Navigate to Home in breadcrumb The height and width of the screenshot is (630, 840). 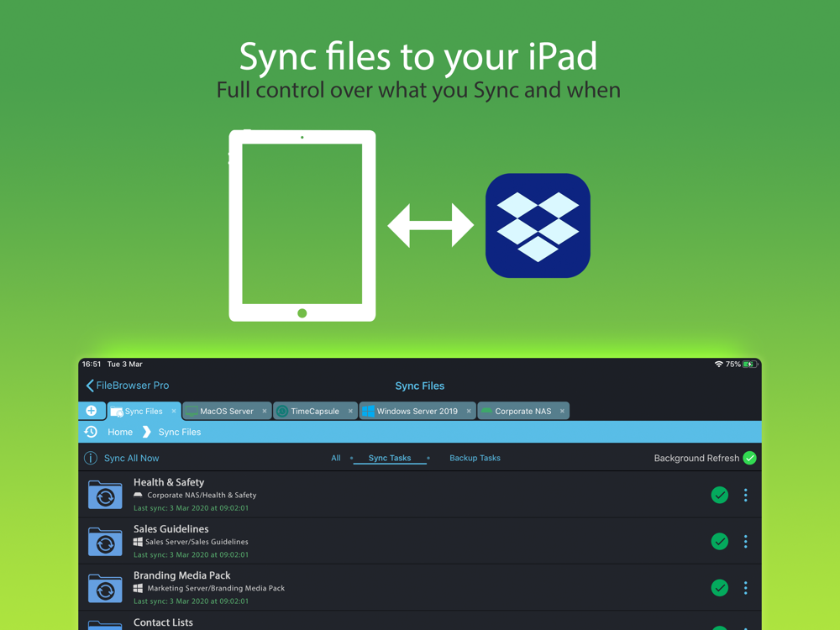click(120, 433)
